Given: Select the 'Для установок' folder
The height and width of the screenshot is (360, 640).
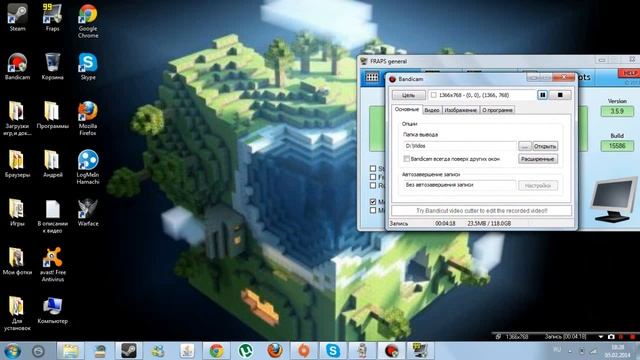Looking at the screenshot, I should click(17, 313).
